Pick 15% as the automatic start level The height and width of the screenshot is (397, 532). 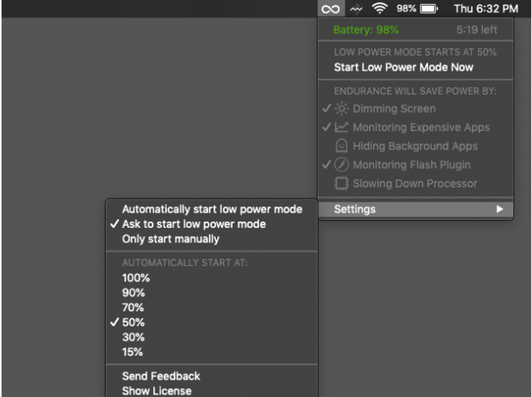[132, 352]
